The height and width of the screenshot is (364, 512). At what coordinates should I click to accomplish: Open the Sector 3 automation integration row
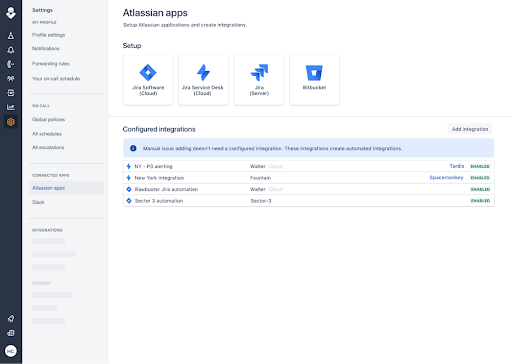pyautogui.click(x=309, y=201)
